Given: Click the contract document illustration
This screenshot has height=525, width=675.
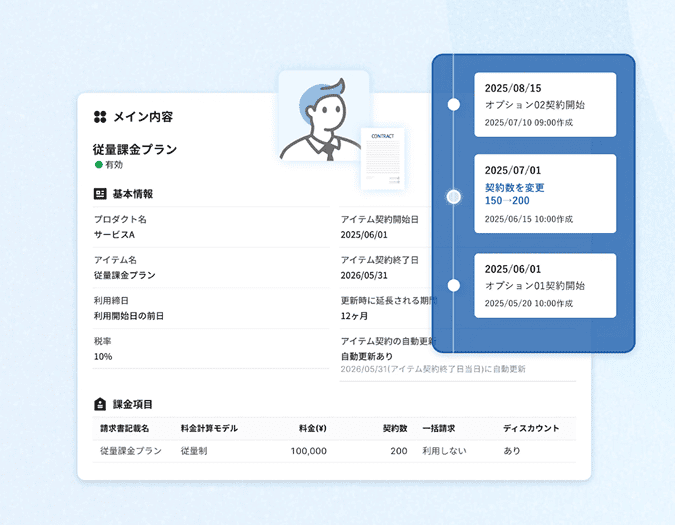Looking at the screenshot, I should 382,158.
